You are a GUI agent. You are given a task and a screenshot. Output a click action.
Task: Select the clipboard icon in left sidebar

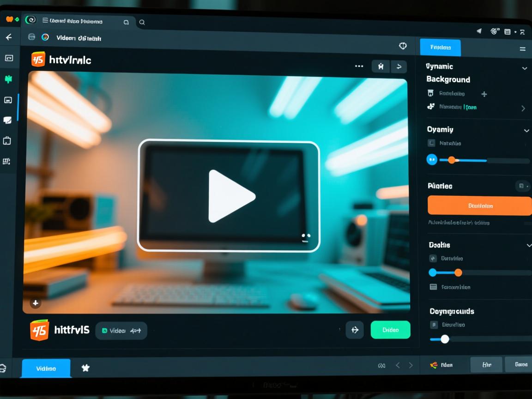point(7,140)
